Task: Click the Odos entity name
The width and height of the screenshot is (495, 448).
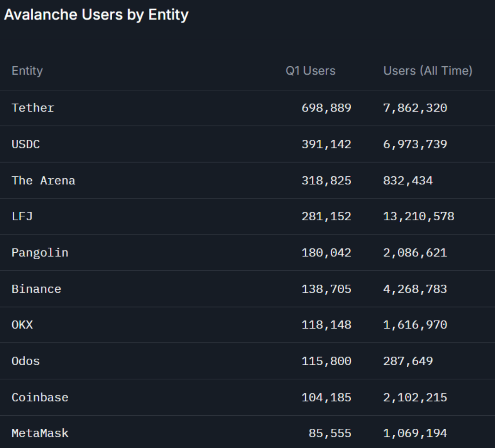Action: pyautogui.click(x=26, y=361)
